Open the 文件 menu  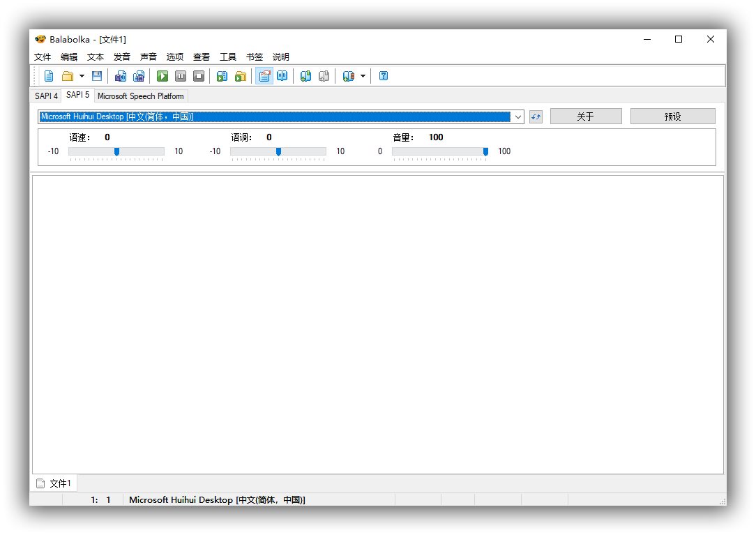pos(43,57)
